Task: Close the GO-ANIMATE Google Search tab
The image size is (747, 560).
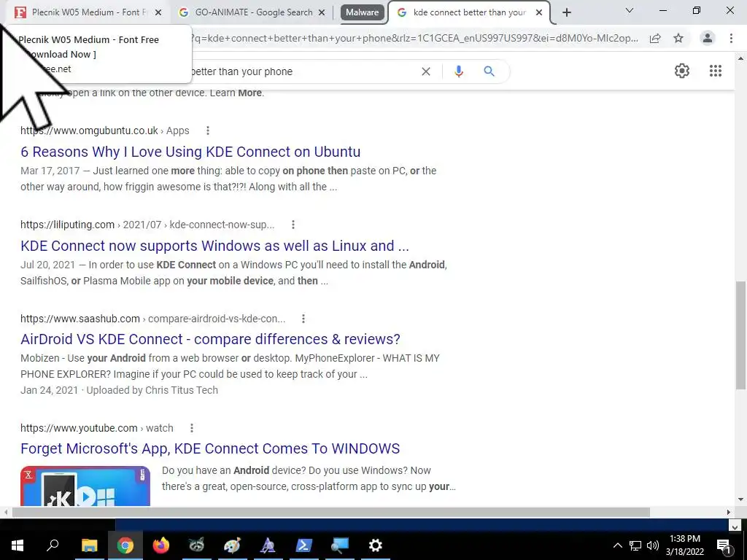Action: coord(322,13)
